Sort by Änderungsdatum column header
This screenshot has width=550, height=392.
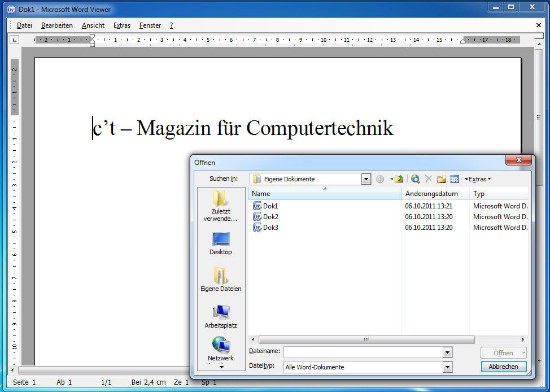[435, 194]
